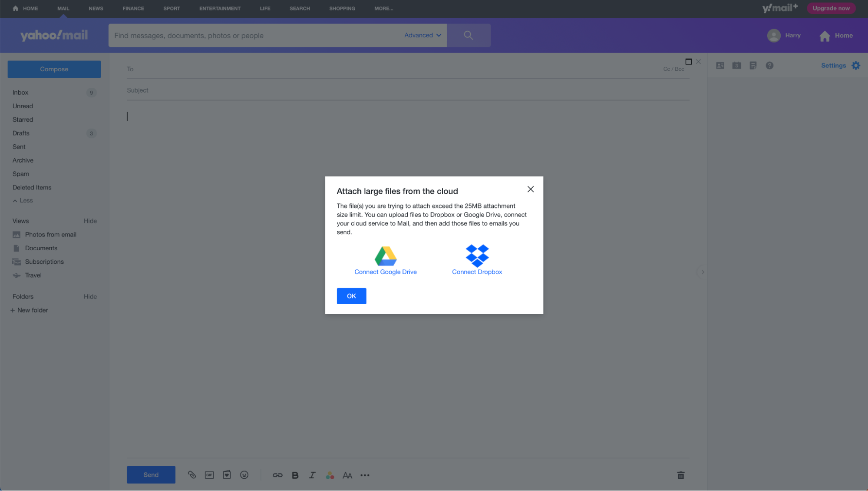Select the Finance menu item

pyautogui.click(x=132, y=9)
